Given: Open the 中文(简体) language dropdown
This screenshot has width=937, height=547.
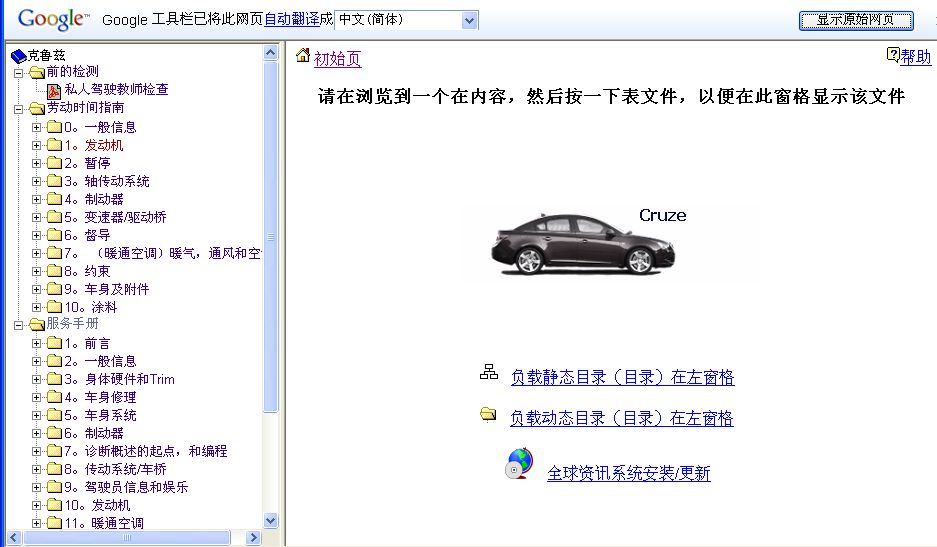Looking at the screenshot, I should 469,20.
